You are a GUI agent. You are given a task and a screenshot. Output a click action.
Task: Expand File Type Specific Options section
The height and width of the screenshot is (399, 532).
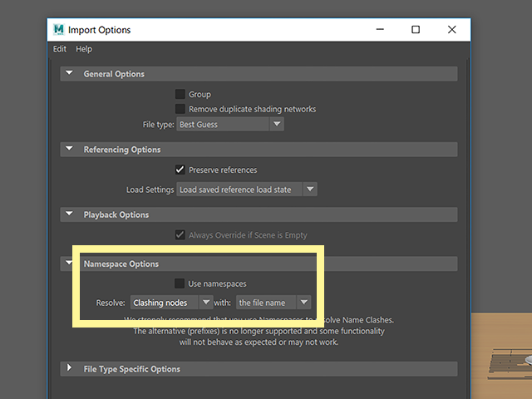point(69,367)
